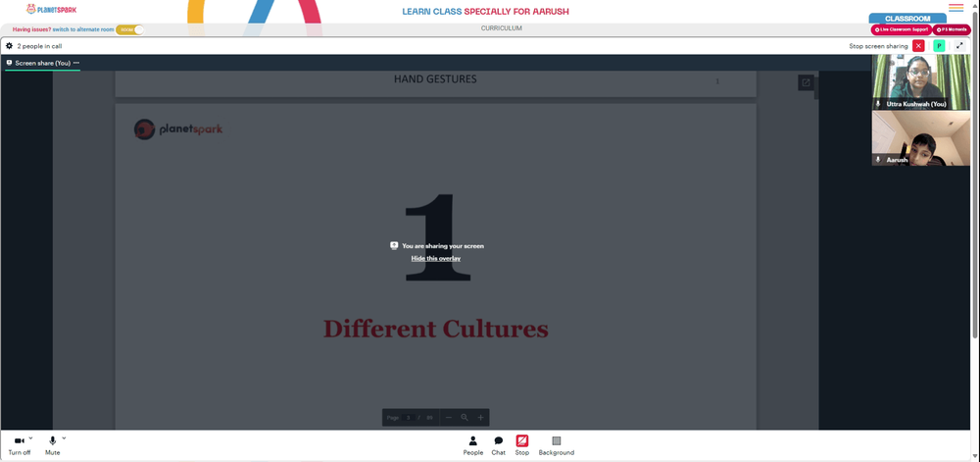Open shared screen in pop-out window icon
The height and width of the screenshot is (462, 980).
tap(806, 82)
